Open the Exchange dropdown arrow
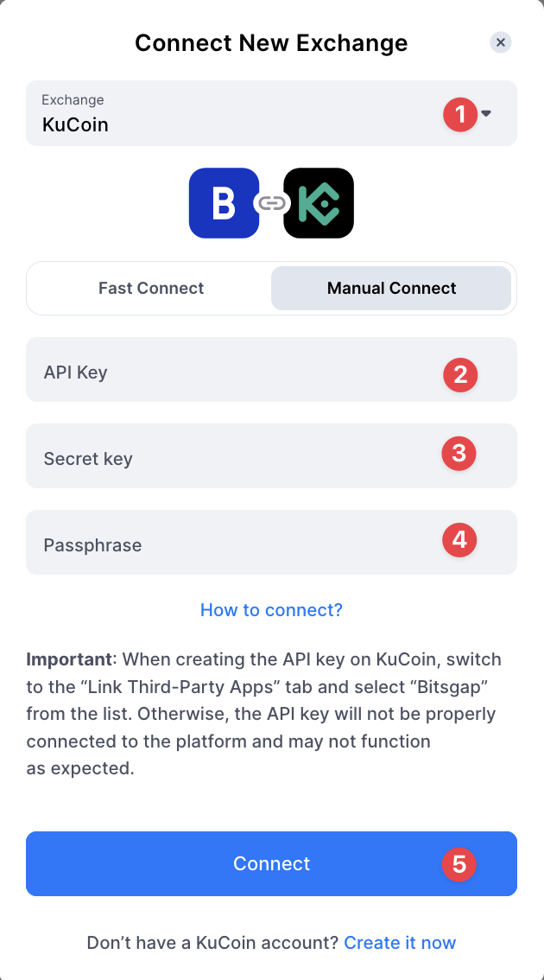The image size is (544, 980). [486, 113]
